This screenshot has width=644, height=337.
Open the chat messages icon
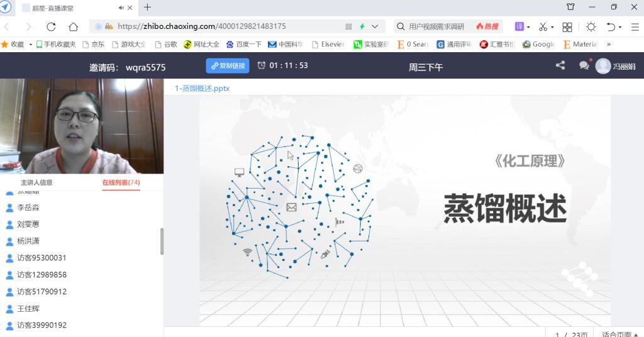pyautogui.click(x=584, y=65)
